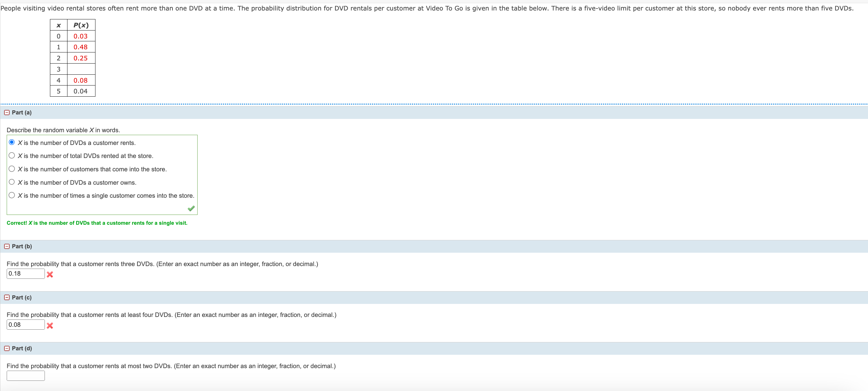Click the green checkmark in Part (a)
This screenshot has height=391, width=868.
click(x=191, y=209)
